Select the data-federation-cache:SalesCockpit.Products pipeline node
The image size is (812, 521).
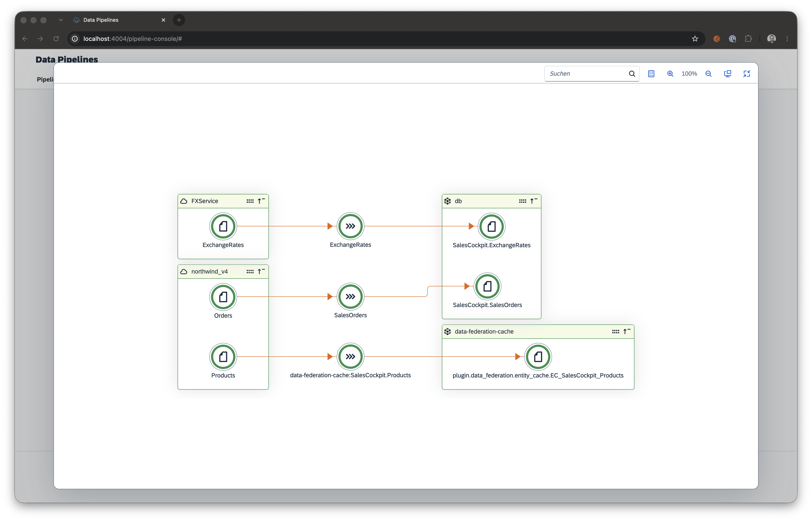point(350,356)
